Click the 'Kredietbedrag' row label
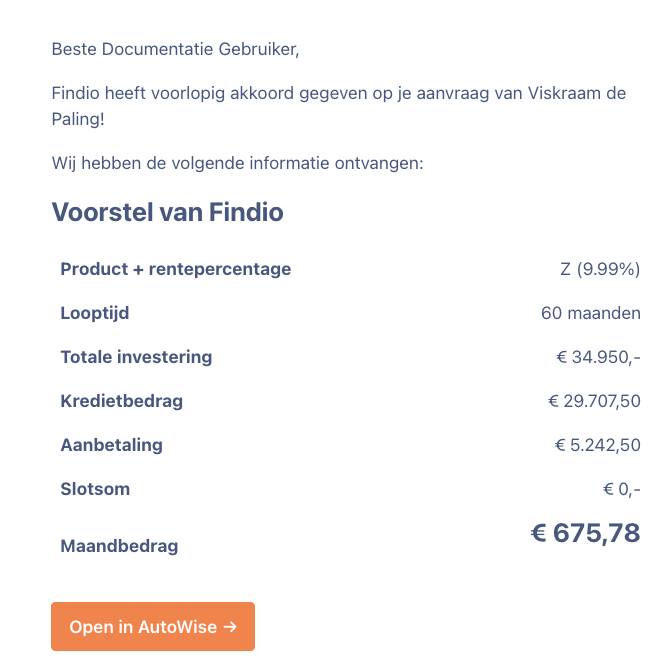671x663 pixels. (121, 401)
